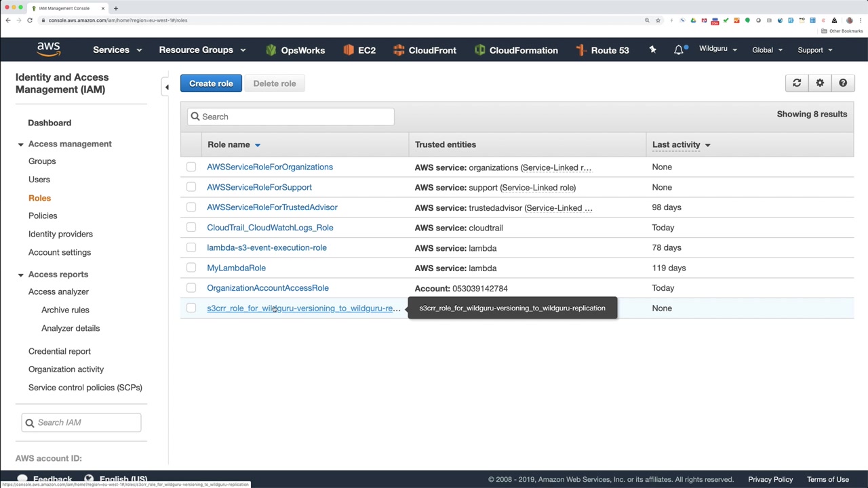Tick the CloudTrail_CloudWatchLogs_Role checkbox
868x488 pixels.
click(x=191, y=228)
